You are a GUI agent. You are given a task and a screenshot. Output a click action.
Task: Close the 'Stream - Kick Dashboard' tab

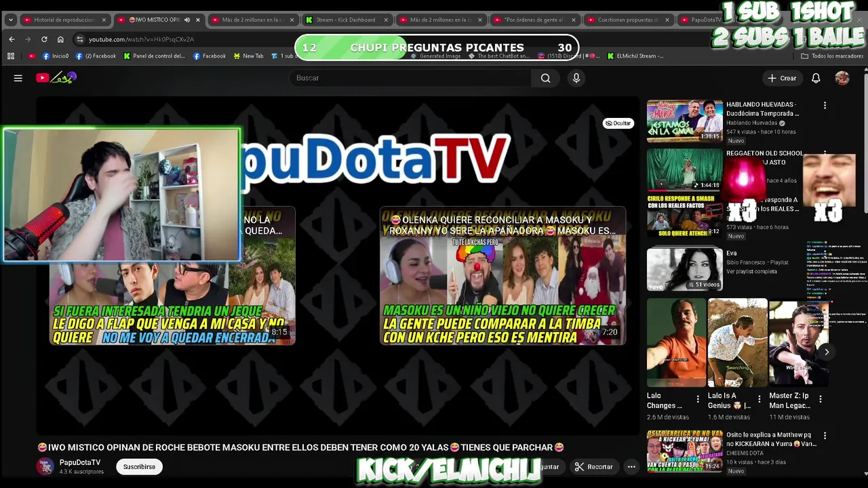(x=386, y=20)
